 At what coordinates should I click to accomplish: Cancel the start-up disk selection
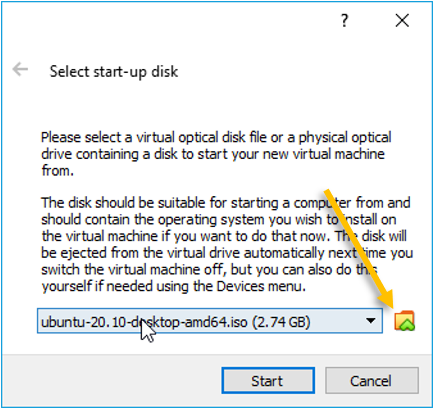(x=372, y=381)
